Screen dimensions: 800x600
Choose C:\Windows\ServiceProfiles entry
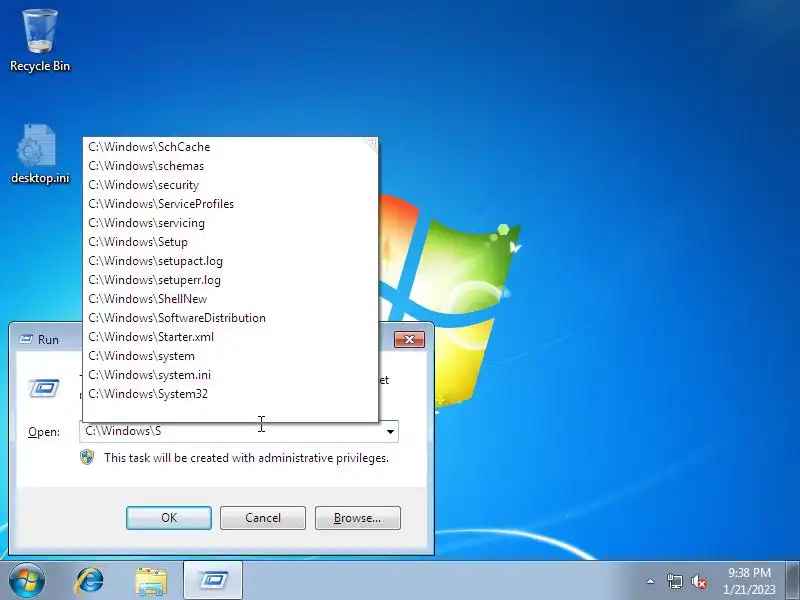(x=230, y=204)
